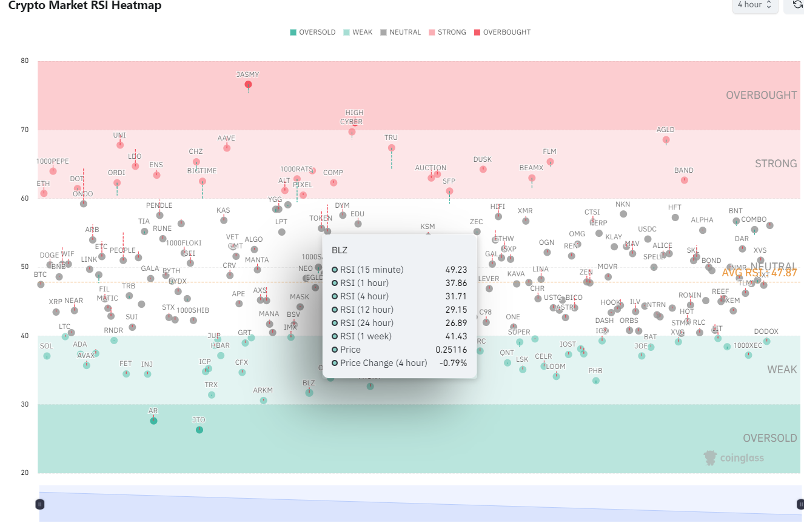Click the PENDLE data point
Image resolution: width=804 pixels, height=532 pixels.
[x=159, y=215]
